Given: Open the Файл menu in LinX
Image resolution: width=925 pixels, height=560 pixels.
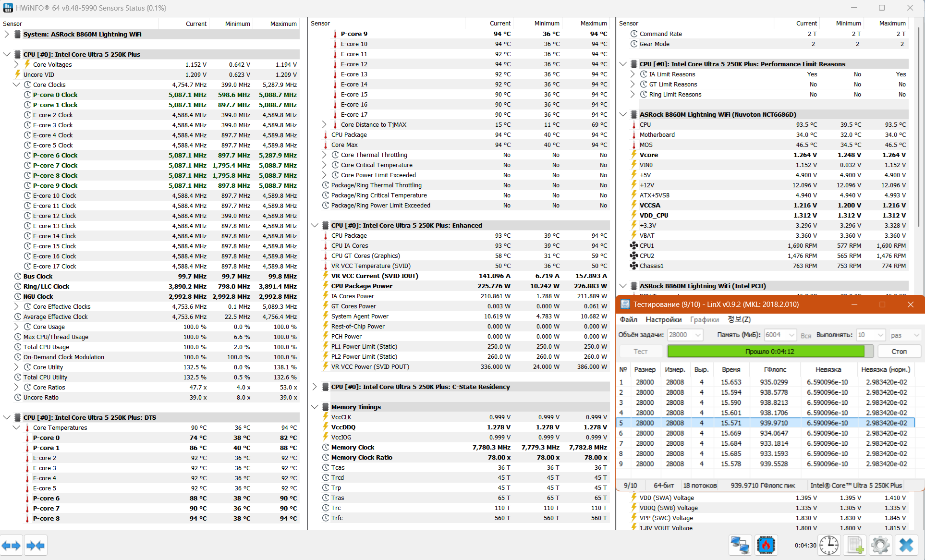Looking at the screenshot, I should 628,319.
